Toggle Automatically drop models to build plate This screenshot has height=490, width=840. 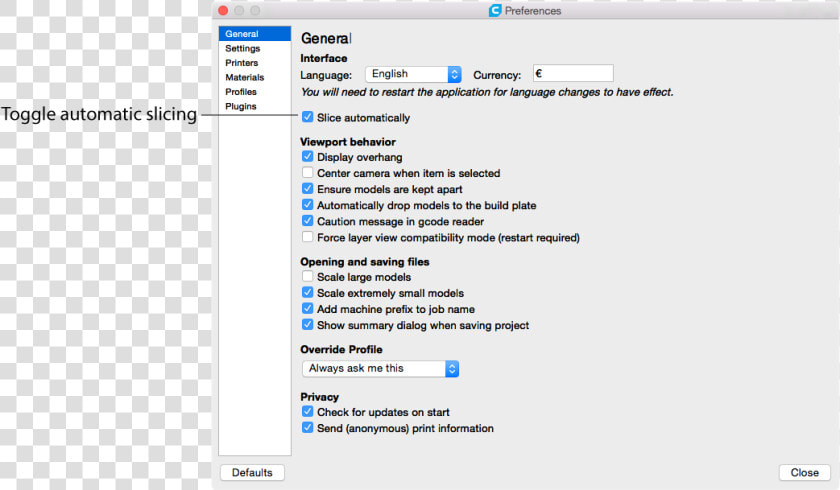click(x=308, y=205)
